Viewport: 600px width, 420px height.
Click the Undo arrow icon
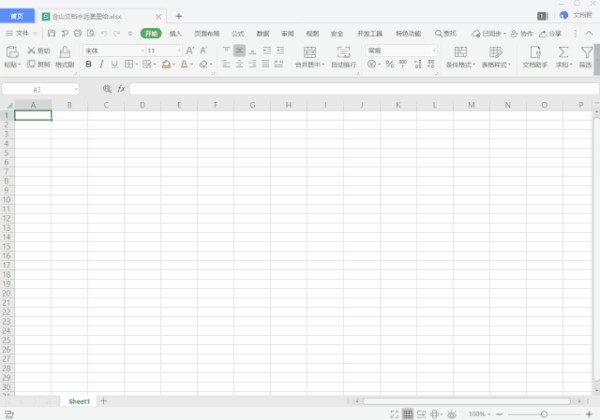[104, 33]
